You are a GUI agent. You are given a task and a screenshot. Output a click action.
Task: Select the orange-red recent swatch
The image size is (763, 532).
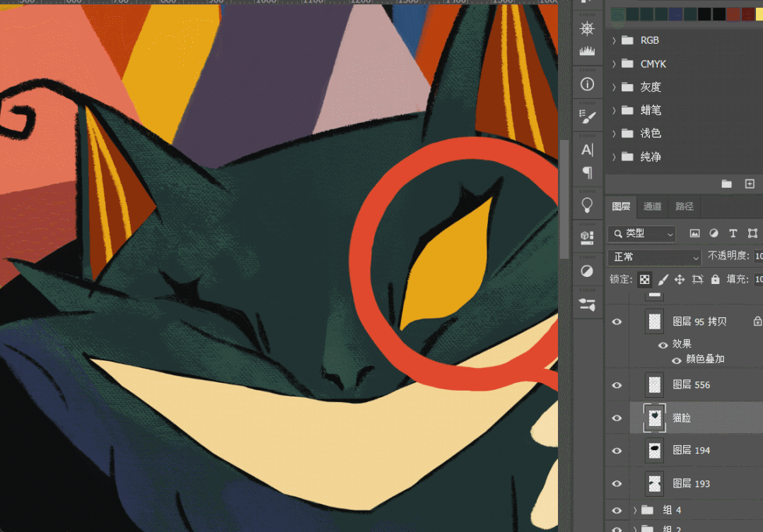click(733, 14)
